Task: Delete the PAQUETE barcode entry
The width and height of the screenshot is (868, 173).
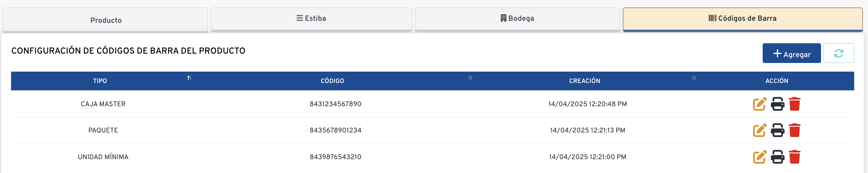Action: pyautogui.click(x=794, y=130)
